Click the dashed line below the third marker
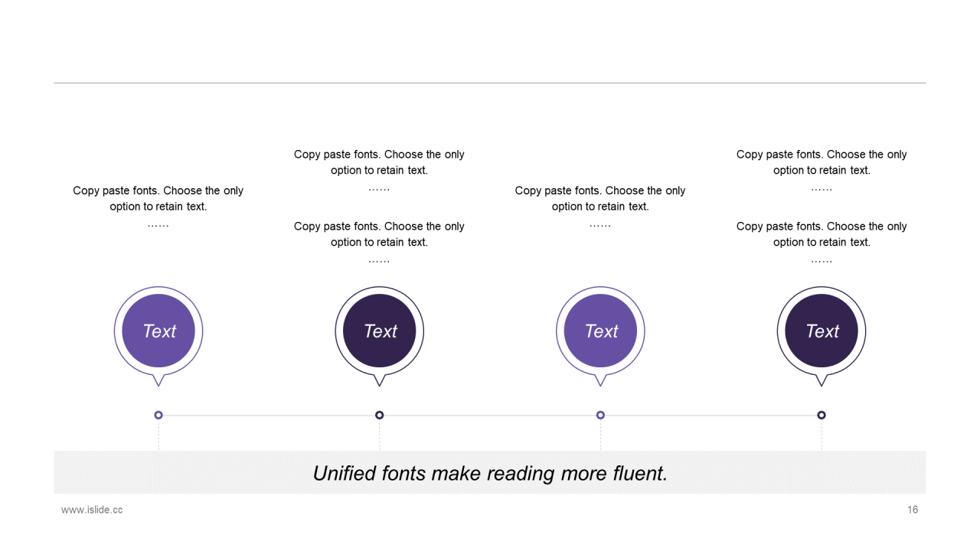This screenshot has height=551, width=980. pyautogui.click(x=600, y=435)
